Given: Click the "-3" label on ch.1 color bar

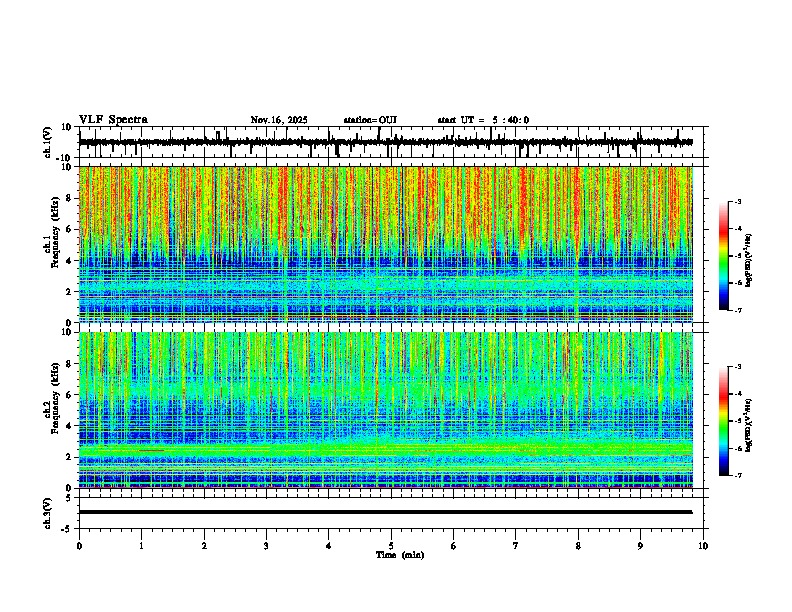Looking at the screenshot, I should coord(738,202).
